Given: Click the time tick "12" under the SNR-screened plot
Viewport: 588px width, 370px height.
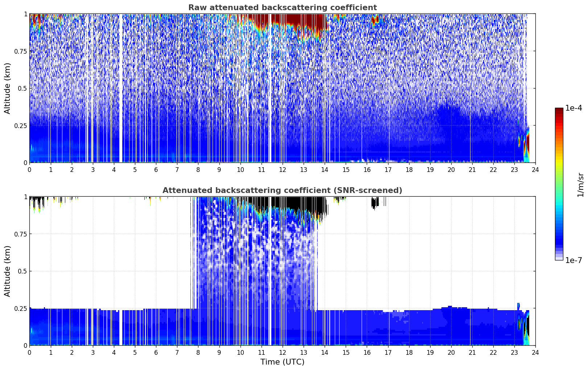Looking at the screenshot, I should click(x=282, y=352).
